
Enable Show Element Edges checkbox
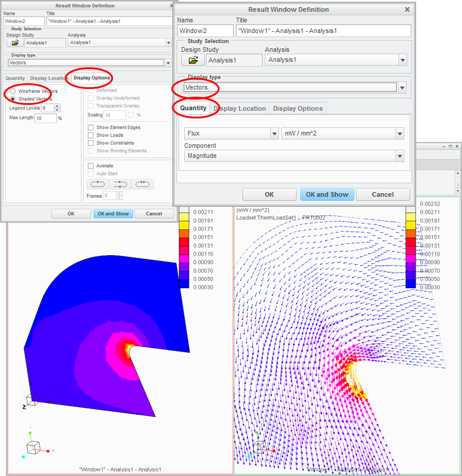(91, 127)
